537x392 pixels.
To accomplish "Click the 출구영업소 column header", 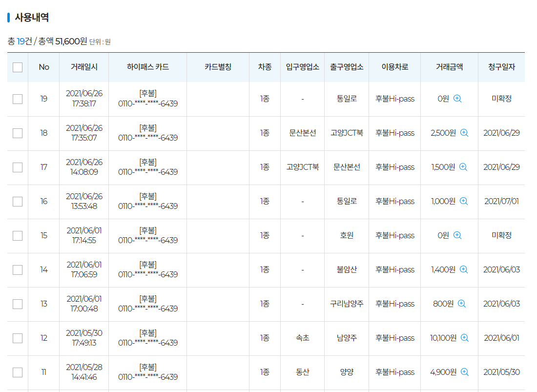I will (x=347, y=67).
